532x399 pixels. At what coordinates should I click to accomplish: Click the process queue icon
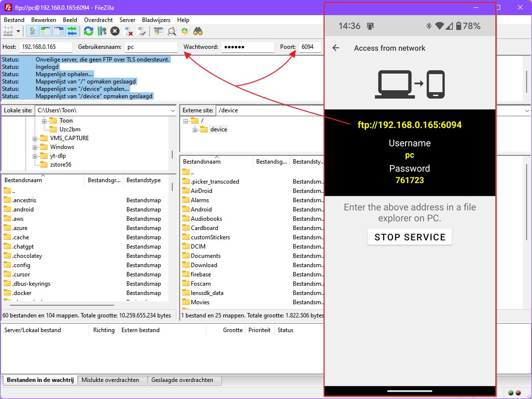click(102, 31)
